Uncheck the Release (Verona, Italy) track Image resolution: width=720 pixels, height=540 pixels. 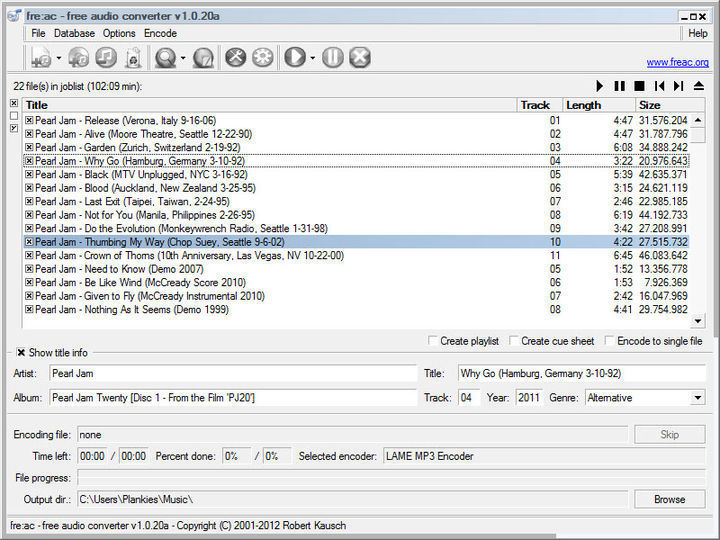pos(29,120)
